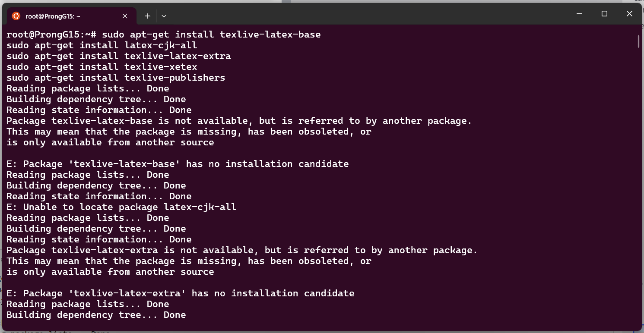Click the pasted latex-cjk-all install command
This screenshot has height=333, width=644.
click(102, 45)
